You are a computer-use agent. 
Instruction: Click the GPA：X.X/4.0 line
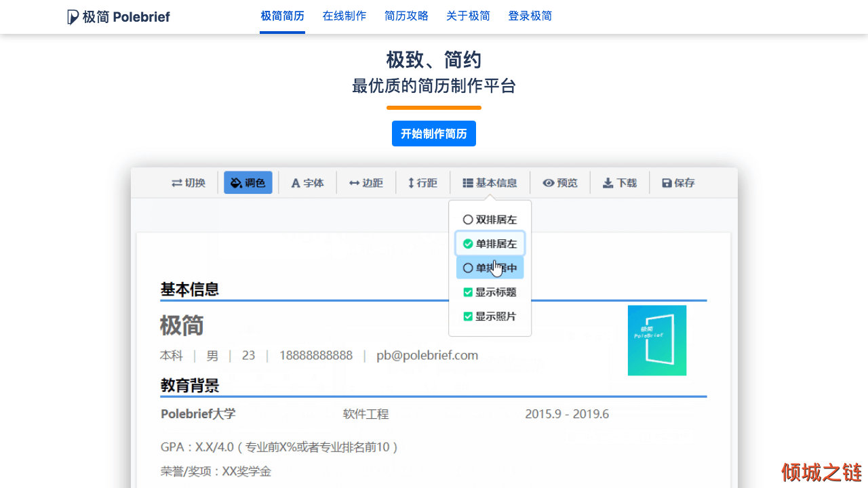(x=279, y=447)
